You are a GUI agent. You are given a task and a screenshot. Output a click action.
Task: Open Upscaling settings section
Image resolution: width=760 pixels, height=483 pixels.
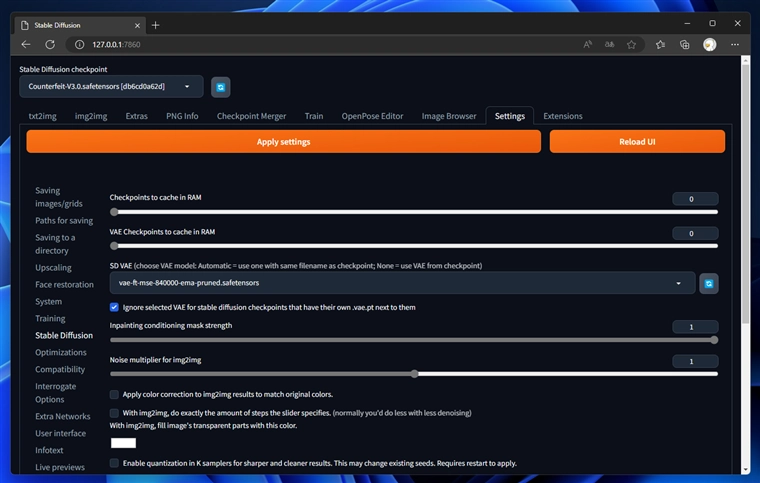point(53,267)
